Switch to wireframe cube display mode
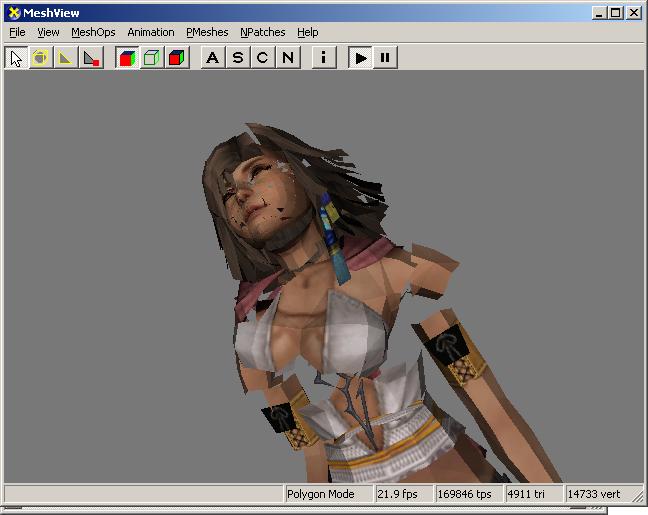Viewport: 648px width, 515px height. [152, 57]
